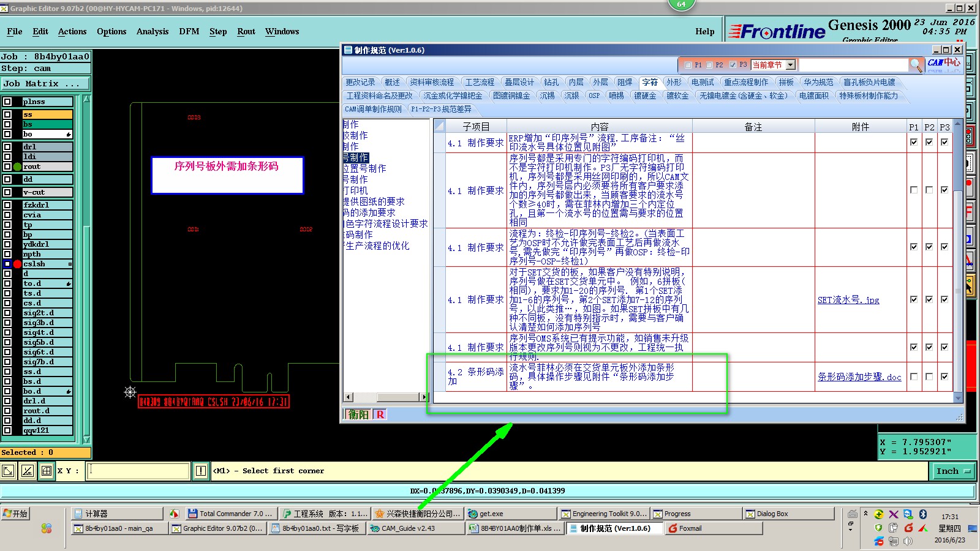Click layer list scroll up arrow
Screen dimensions: 980x551
(86, 99)
